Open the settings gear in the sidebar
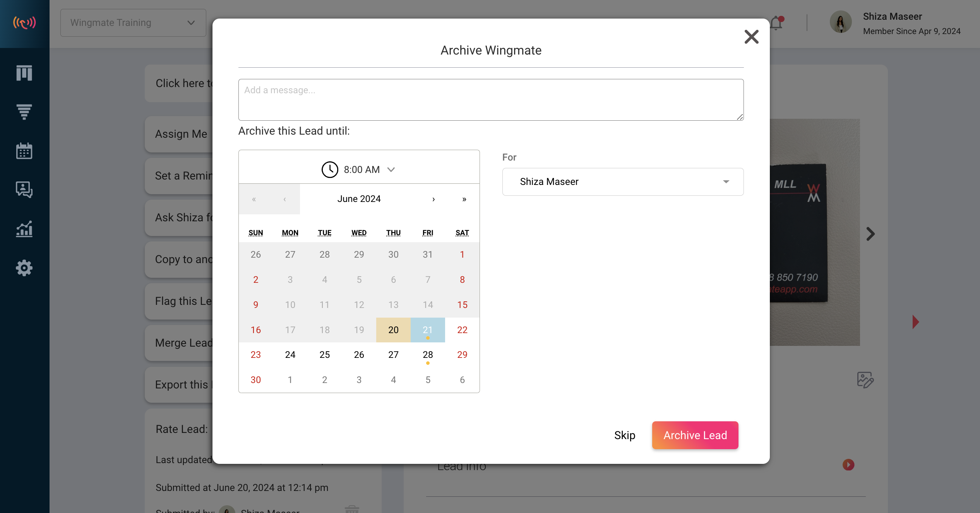This screenshot has width=980, height=513. point(24,268)
